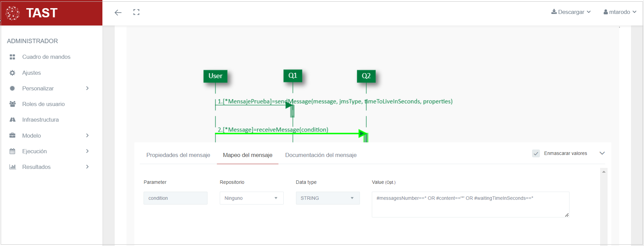Screen dimensions: 644x246
Task: Open the Repositorio Ninguno dropdown
Action: (x=251, y=198)
